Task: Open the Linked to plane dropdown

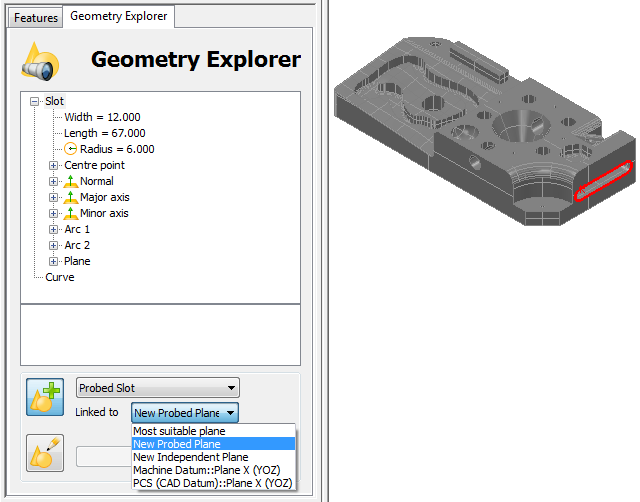Action: pos(185,413)
